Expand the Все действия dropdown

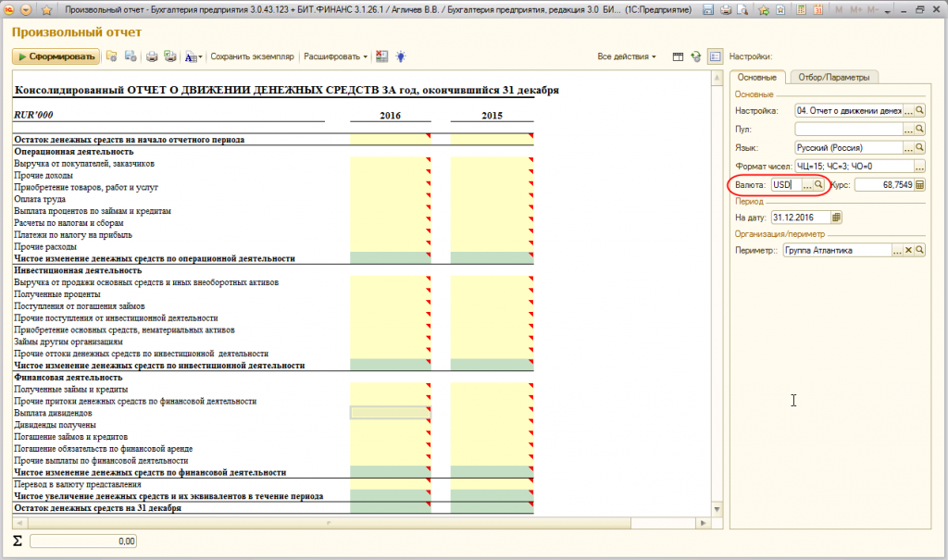coord(627,56)
